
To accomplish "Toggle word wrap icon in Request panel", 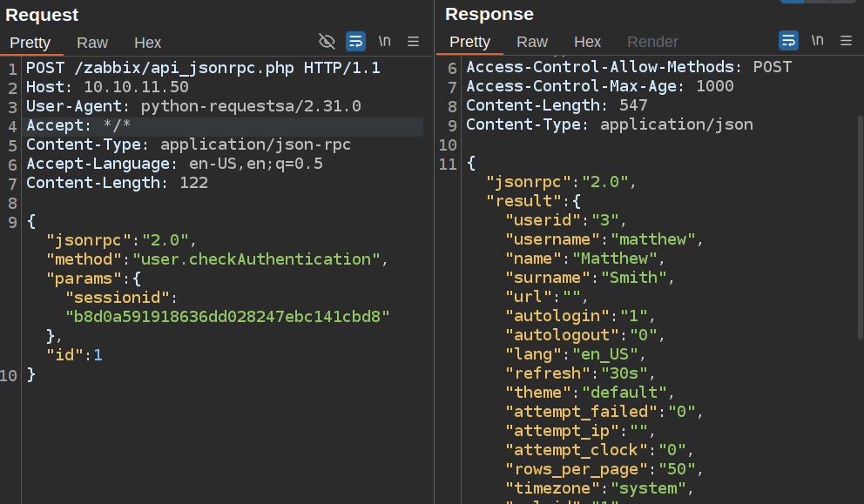I will (x=355, y=41).
